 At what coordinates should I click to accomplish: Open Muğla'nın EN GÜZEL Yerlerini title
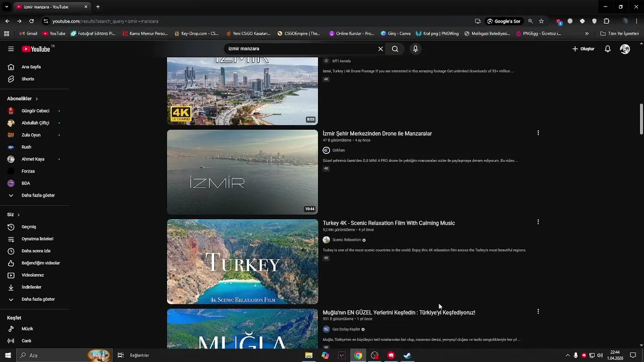pos(399,313)
